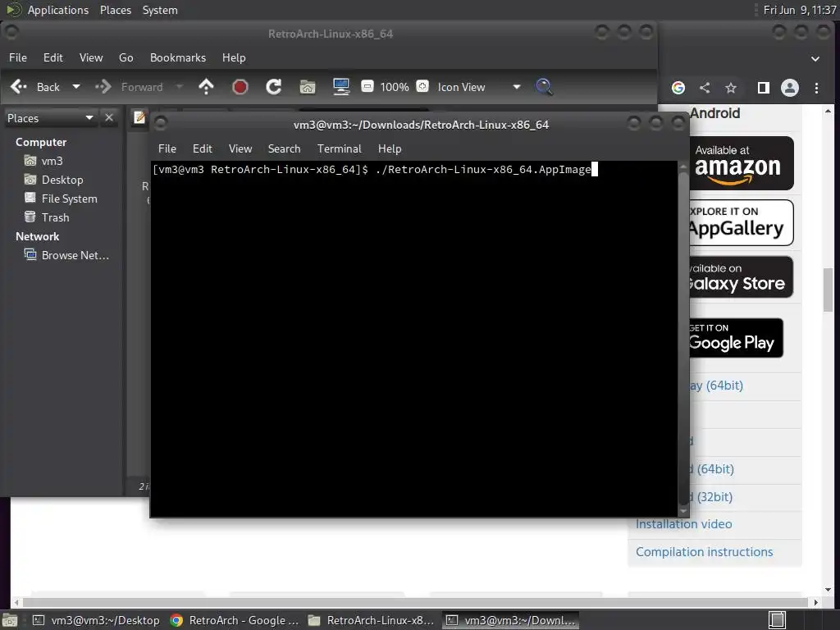Open the file manager Help menu
The width and height of the screenshot is (840, 630).
(234, 57)
